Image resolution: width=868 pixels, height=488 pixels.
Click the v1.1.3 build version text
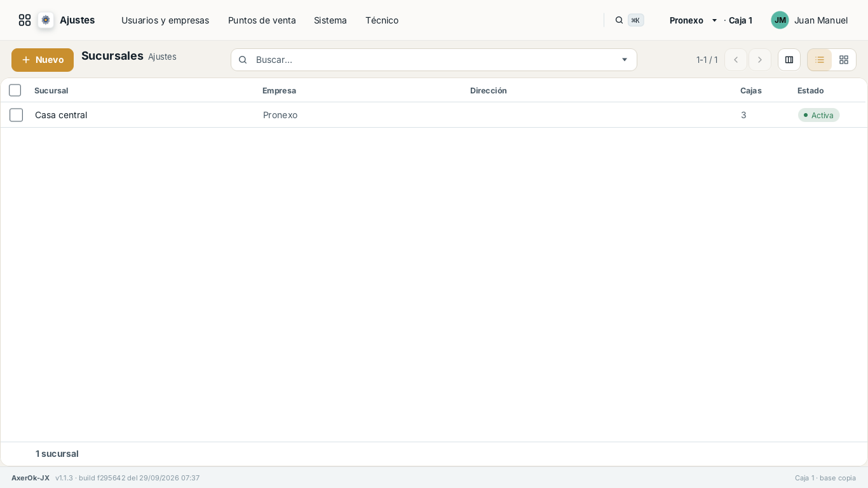coord(127,478)
